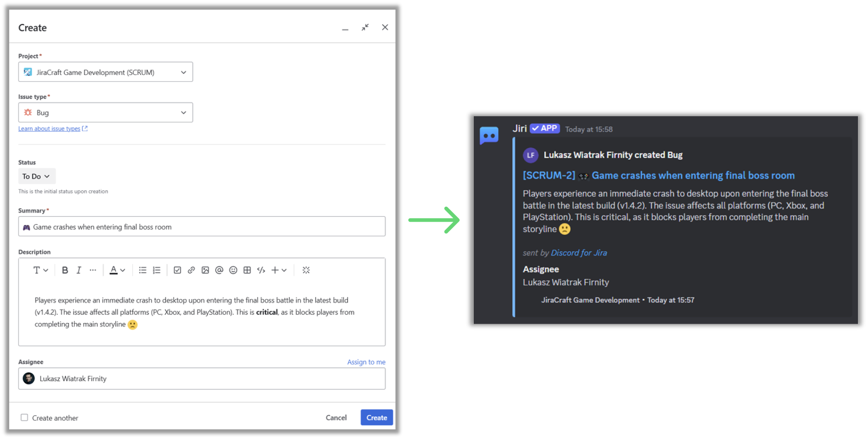
Task: Open Discord for Jira link
Action: [579, 253]
